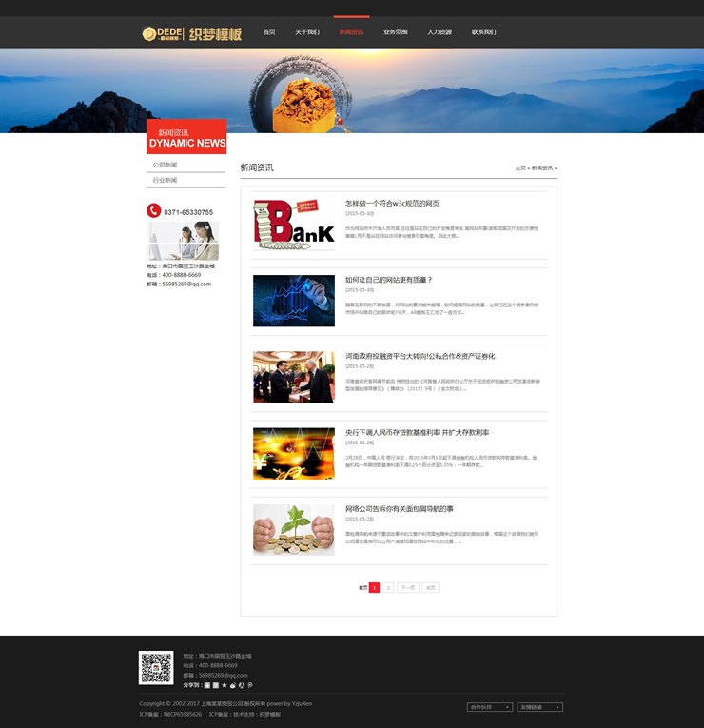Select 关于我们 in the navigation bar

click(x=307, y=32)
